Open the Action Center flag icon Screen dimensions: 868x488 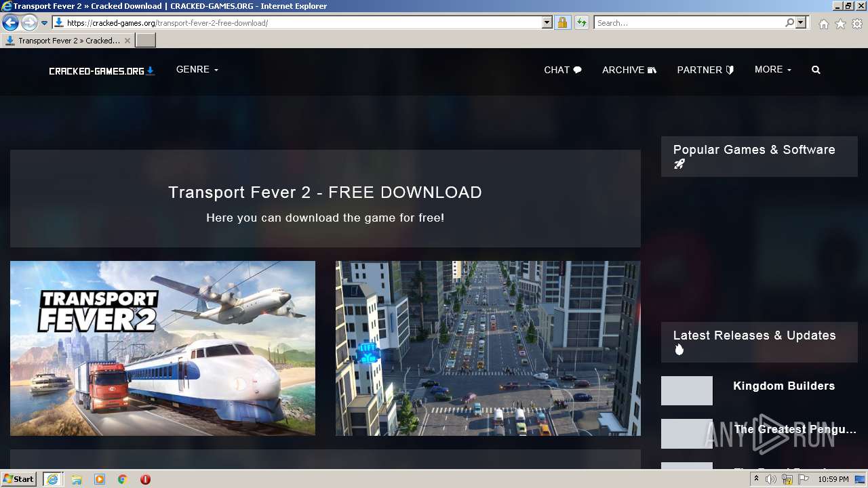pyautogui.click(x=804, y=479)
